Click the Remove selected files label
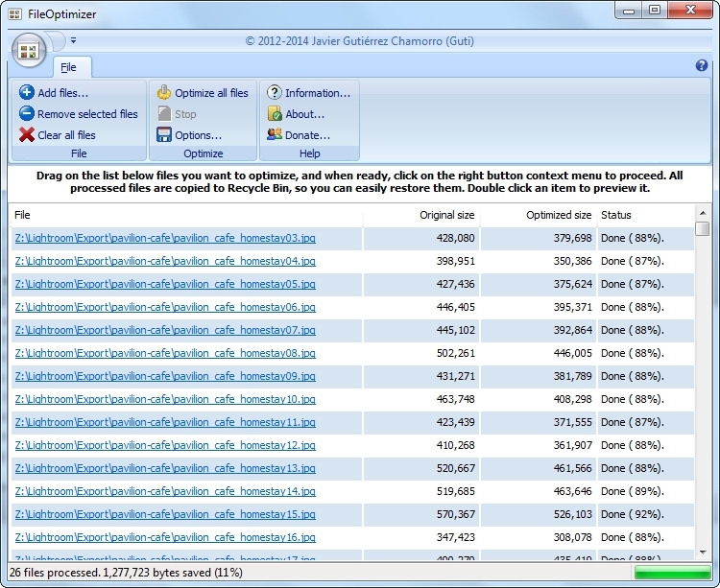 tap(87, 114)
